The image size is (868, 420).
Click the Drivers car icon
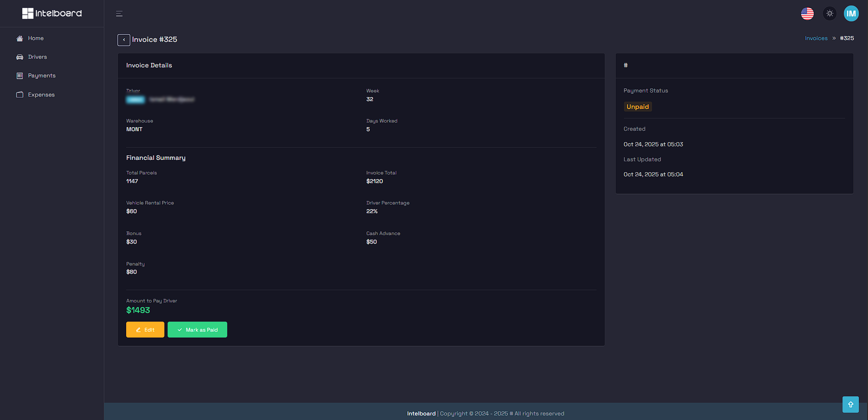pos(20,56)
